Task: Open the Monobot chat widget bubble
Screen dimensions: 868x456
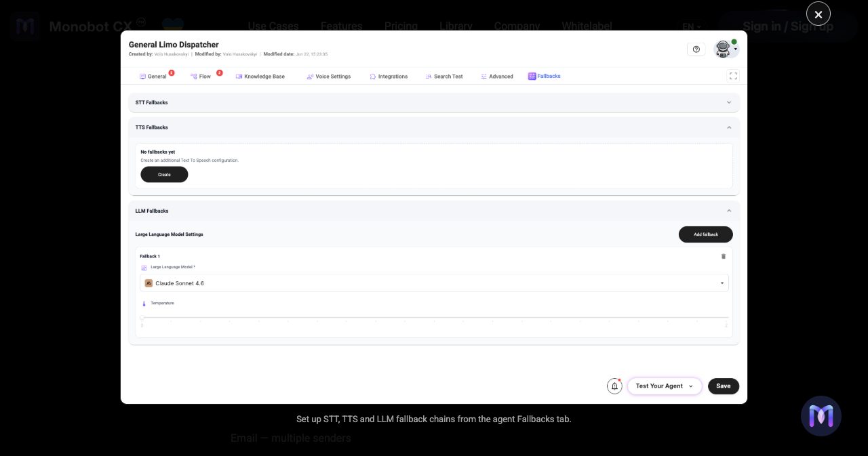Action: [821, 416]
